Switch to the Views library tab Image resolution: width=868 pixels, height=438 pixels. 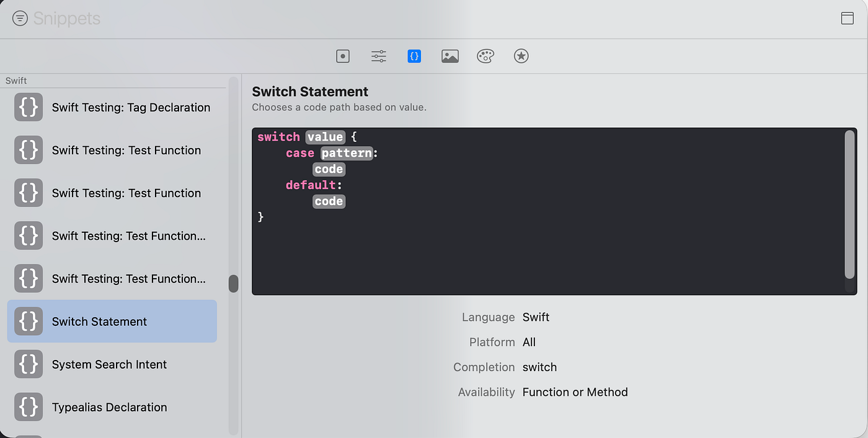point(343,56)
